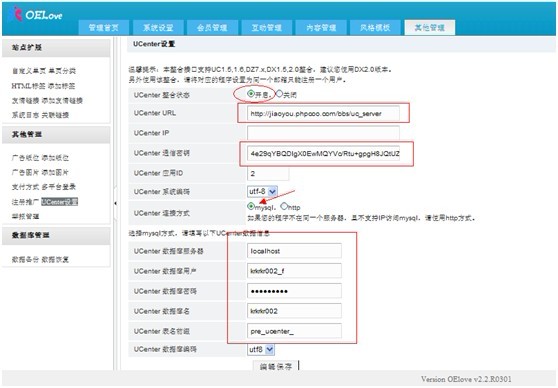
Task: Click the UCenter URL input field
Action: point(323,114)
